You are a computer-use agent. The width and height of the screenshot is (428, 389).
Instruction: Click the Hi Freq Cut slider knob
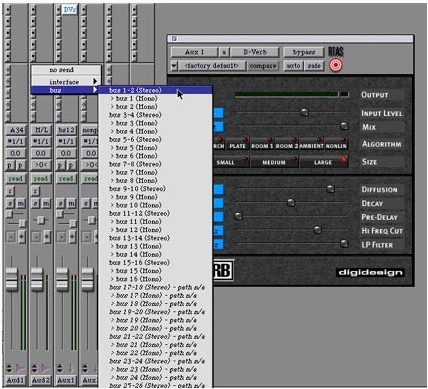pyautogui.click(x=317, y=230)
